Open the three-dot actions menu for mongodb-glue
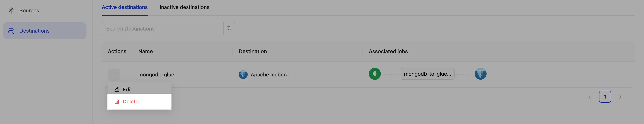The image size is (644, 124). tap(114, 74)
